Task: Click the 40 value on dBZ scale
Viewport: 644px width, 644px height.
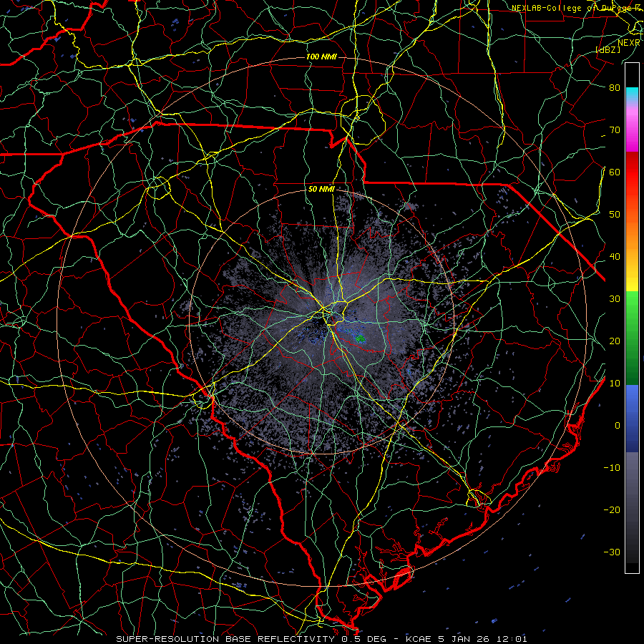Action: click(615, 257)
